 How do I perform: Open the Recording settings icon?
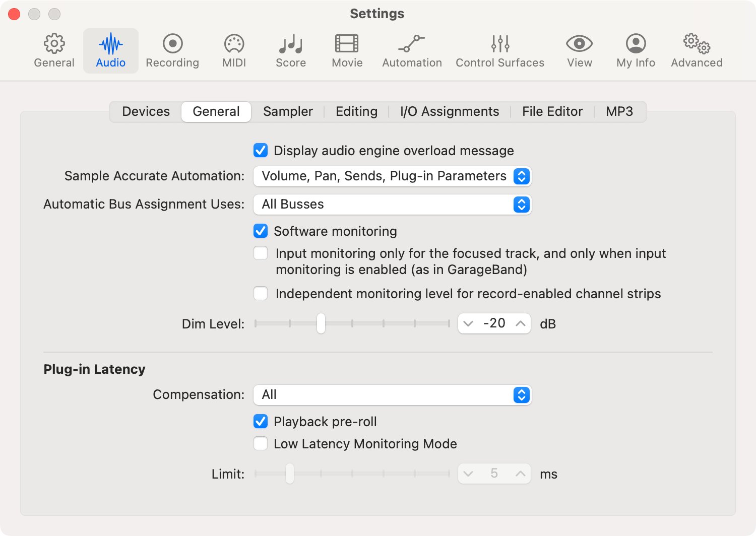point(172,49)
